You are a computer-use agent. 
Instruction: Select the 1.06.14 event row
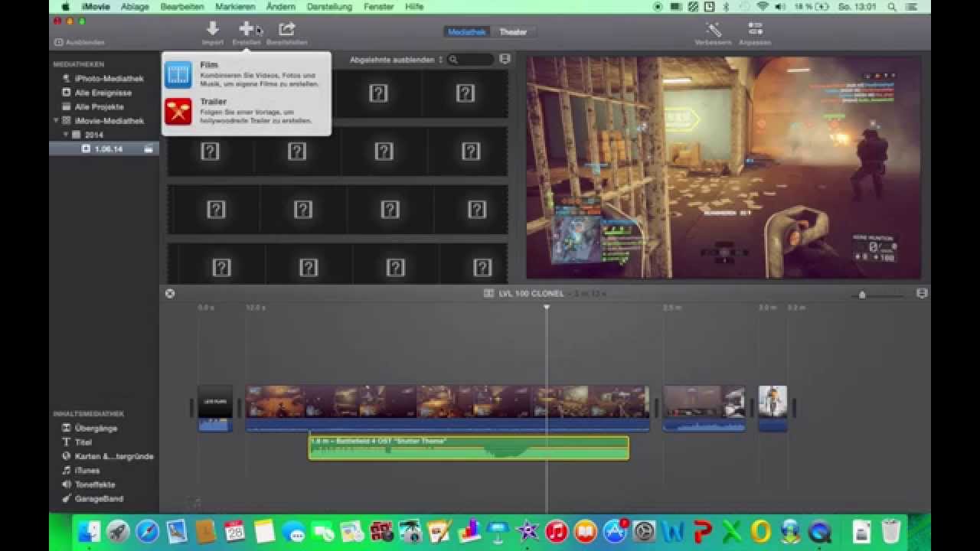tap(104, 148)
